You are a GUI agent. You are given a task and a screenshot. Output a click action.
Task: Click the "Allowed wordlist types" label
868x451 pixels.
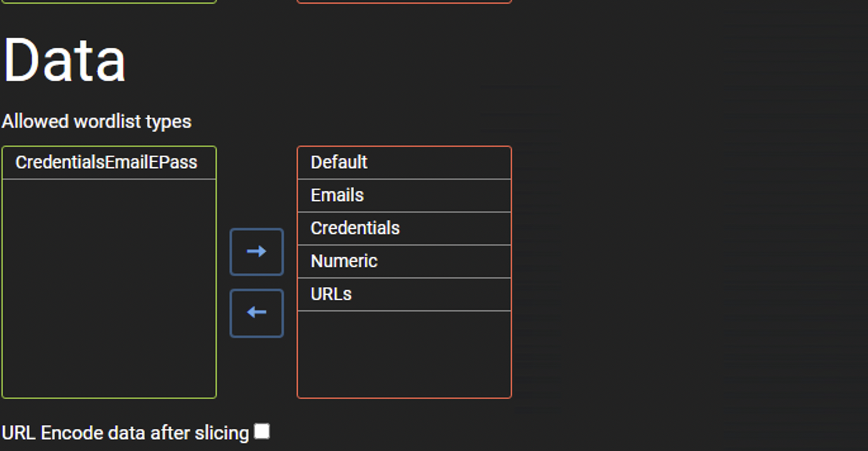coord(96,121)
